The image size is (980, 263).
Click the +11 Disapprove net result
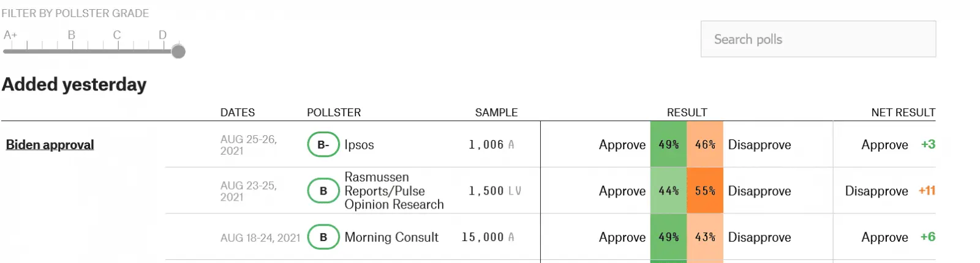click(927, 191)
